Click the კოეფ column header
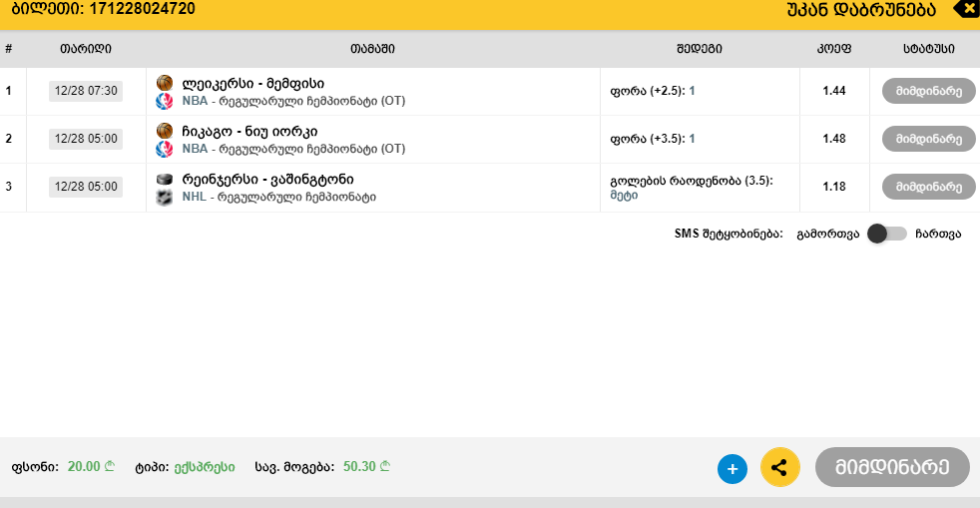980x508 pixels. [833, 49]
